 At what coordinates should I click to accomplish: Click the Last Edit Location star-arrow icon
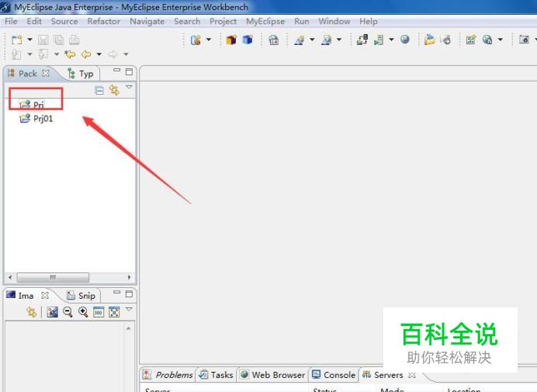(70, 54)
